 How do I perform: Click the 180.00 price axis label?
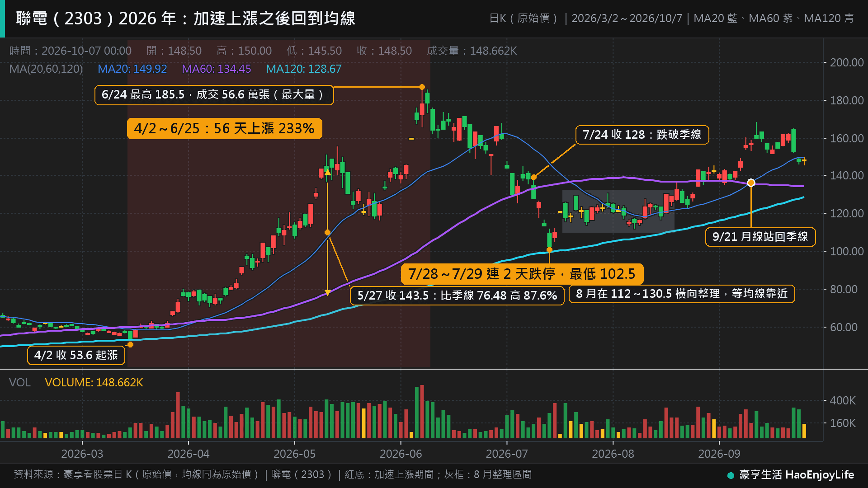(847, 100)
